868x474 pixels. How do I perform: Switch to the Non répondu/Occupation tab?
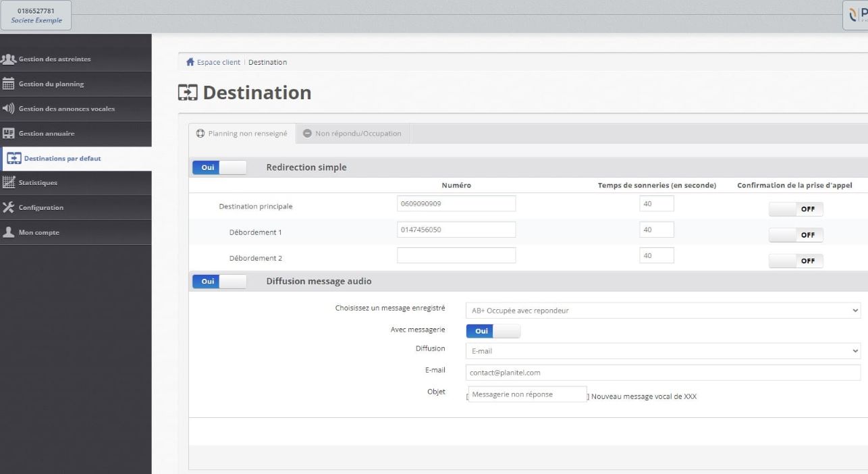353,134
